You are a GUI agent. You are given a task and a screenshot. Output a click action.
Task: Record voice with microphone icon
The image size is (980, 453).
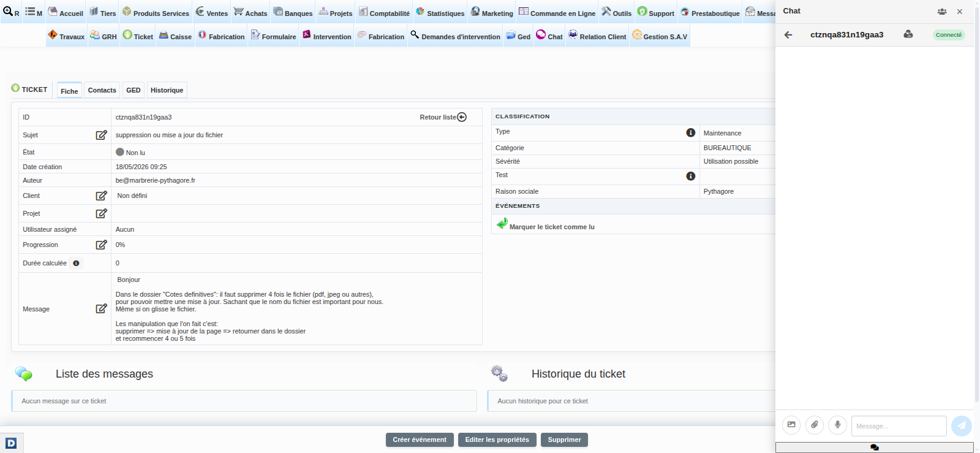[837, 425]
